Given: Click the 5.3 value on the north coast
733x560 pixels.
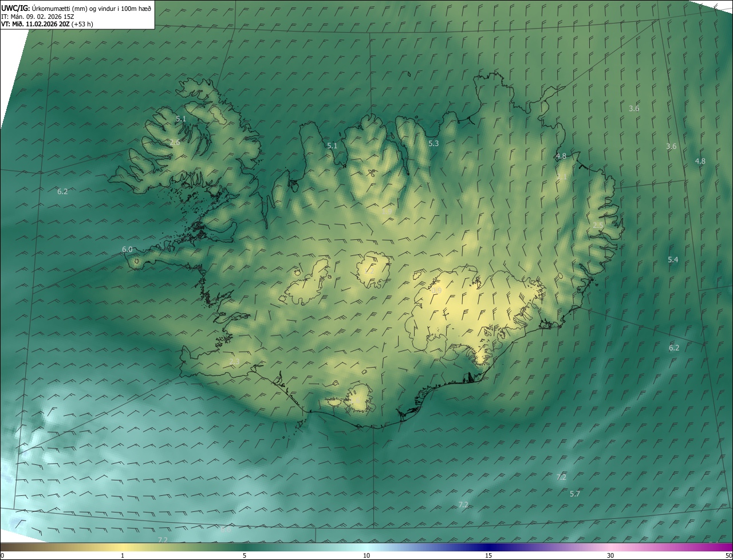Looking at the screenshot, I should click(434, 143).
